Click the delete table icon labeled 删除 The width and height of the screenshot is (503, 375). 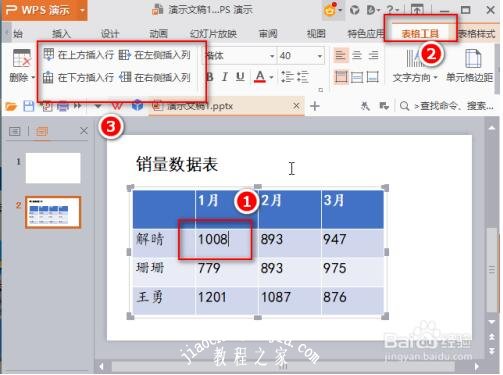tap(22, 58)
